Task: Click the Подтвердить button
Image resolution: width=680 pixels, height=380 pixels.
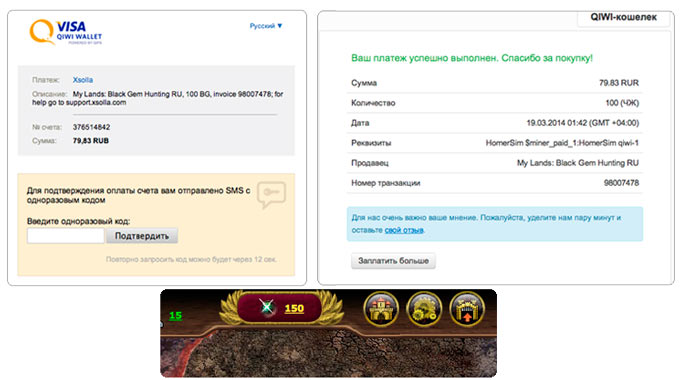Action: [142, 236]
